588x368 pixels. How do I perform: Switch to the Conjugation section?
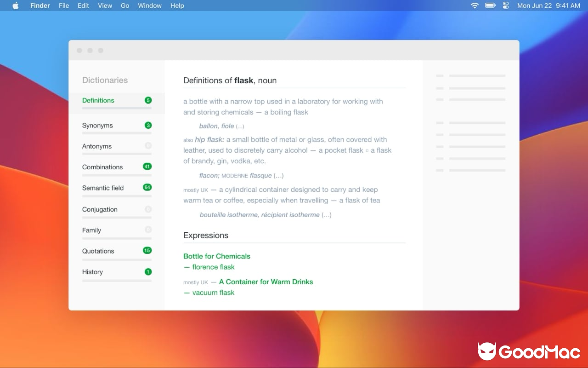point(100,209)
